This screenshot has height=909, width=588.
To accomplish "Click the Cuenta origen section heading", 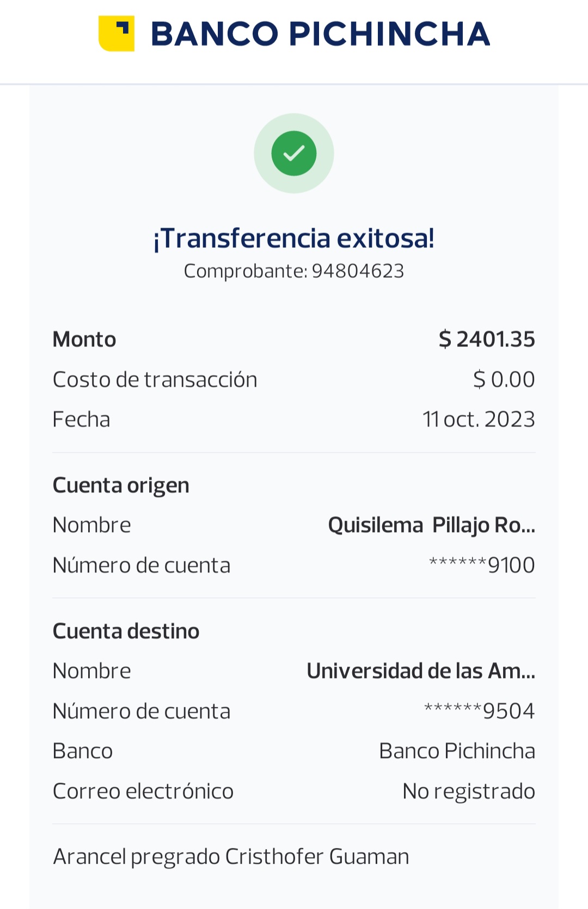I will click(121, 485).
